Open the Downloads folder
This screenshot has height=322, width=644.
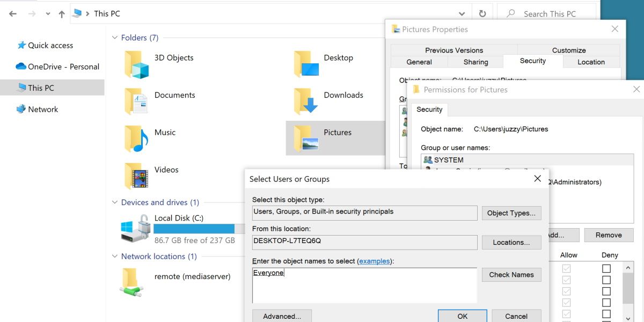tap(343, 95)
